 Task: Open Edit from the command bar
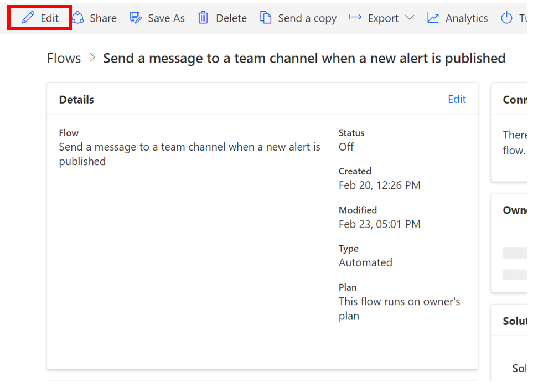pos(39,18)
